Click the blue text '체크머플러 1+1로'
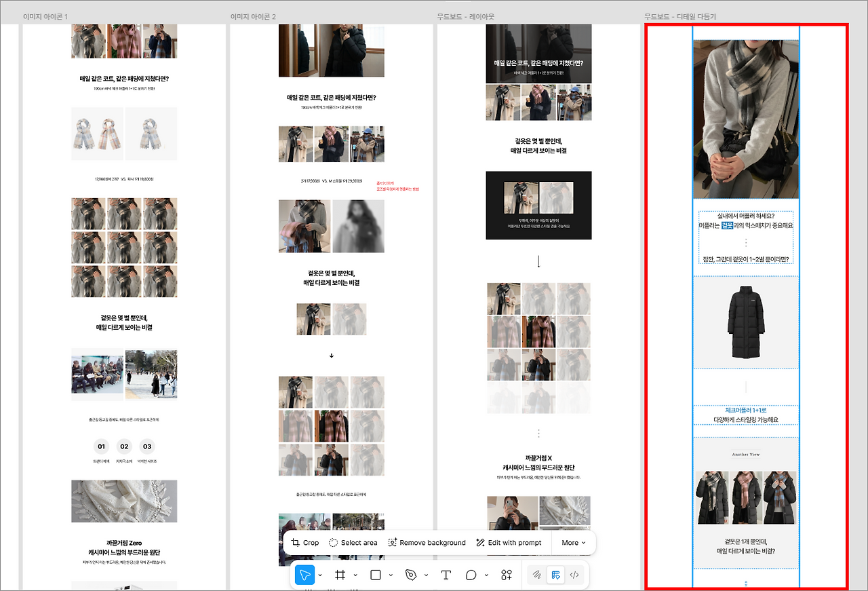The width and height of the screenshot is (868, 591). (746, 411)
